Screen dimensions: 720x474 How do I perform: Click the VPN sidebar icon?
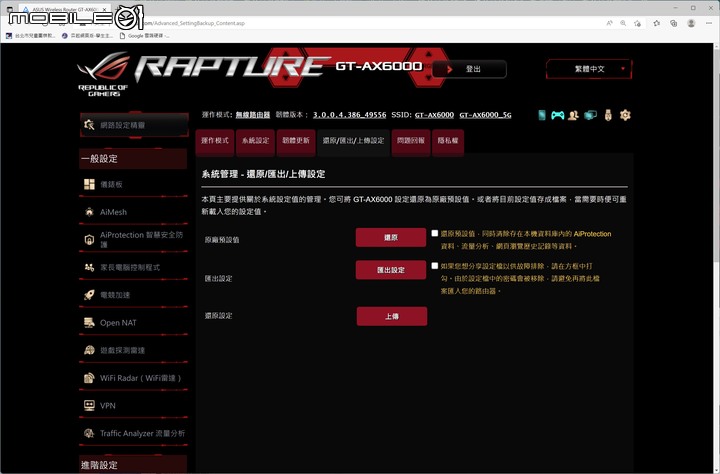point(89,406)
